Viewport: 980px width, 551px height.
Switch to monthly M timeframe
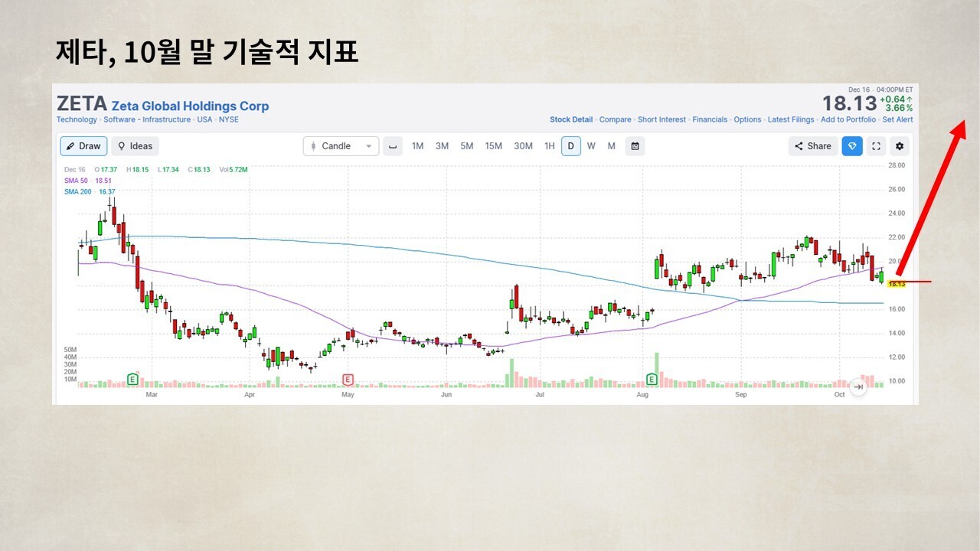(x=611, y=146)
